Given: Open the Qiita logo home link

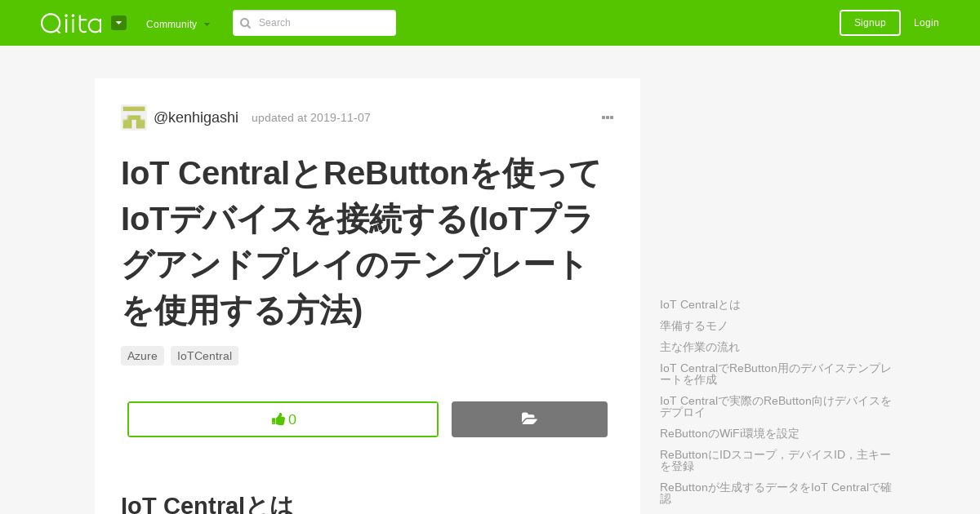Looking at the screenshot, I should [x=71, y=23].
